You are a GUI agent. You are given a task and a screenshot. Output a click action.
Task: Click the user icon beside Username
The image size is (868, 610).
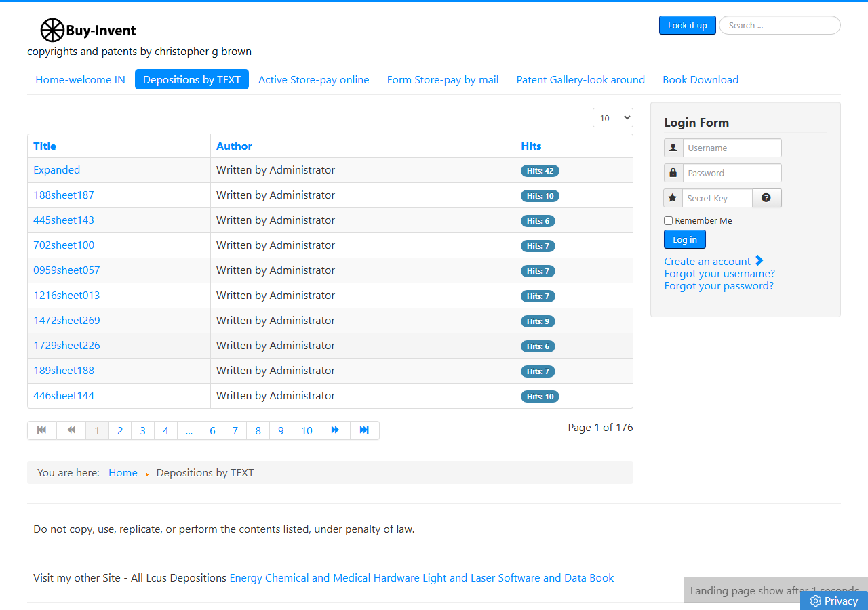(x=673, y=148)
